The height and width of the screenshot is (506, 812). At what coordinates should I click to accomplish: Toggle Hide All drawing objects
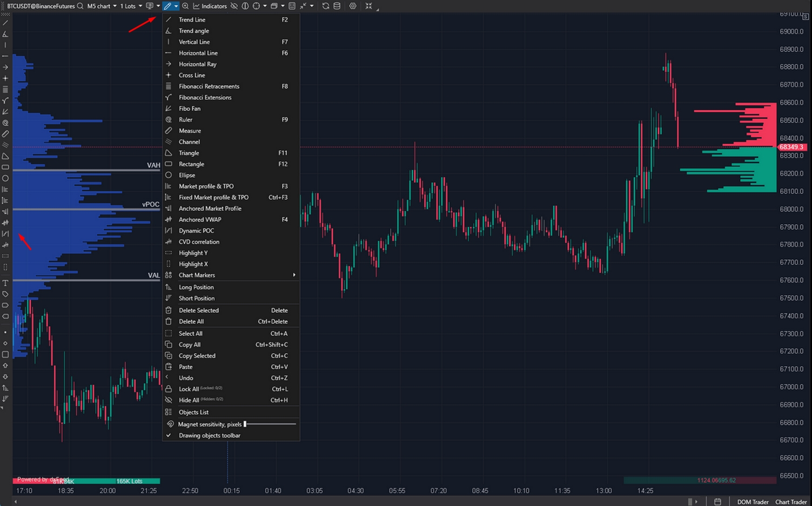[189, 400]
